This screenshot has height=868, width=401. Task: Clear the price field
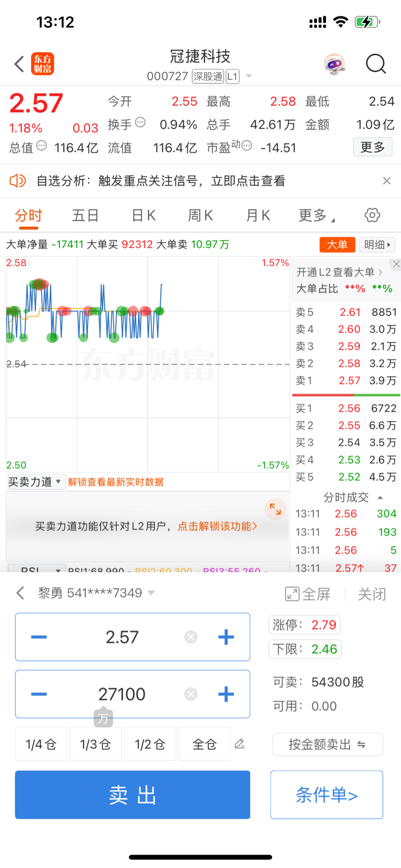191,637
